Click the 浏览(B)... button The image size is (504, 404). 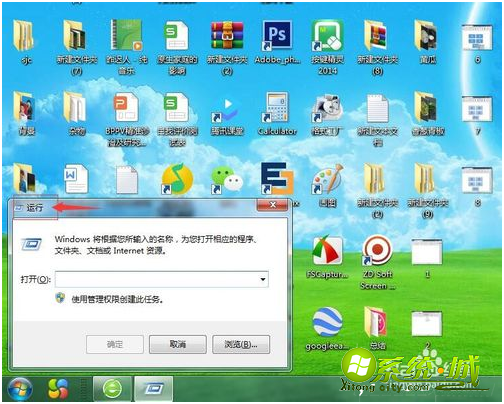241,344
